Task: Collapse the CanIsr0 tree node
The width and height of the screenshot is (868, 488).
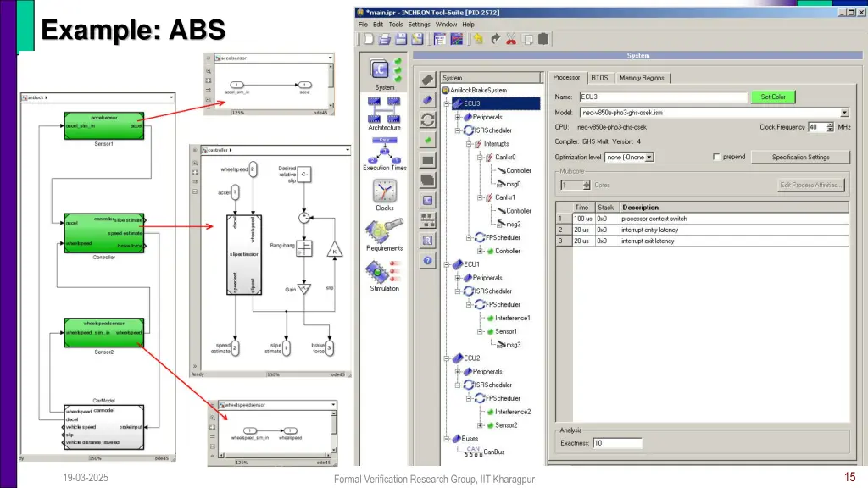Action: (480, 157)
